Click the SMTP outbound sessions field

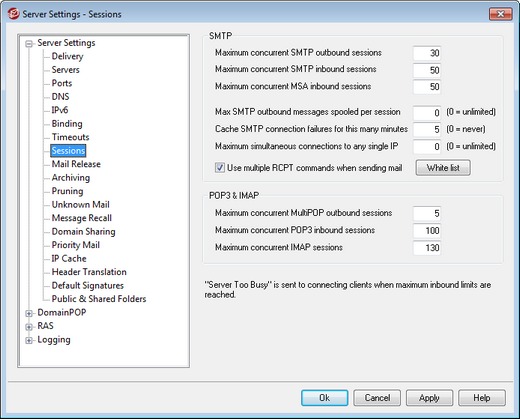tap(427, 53)
